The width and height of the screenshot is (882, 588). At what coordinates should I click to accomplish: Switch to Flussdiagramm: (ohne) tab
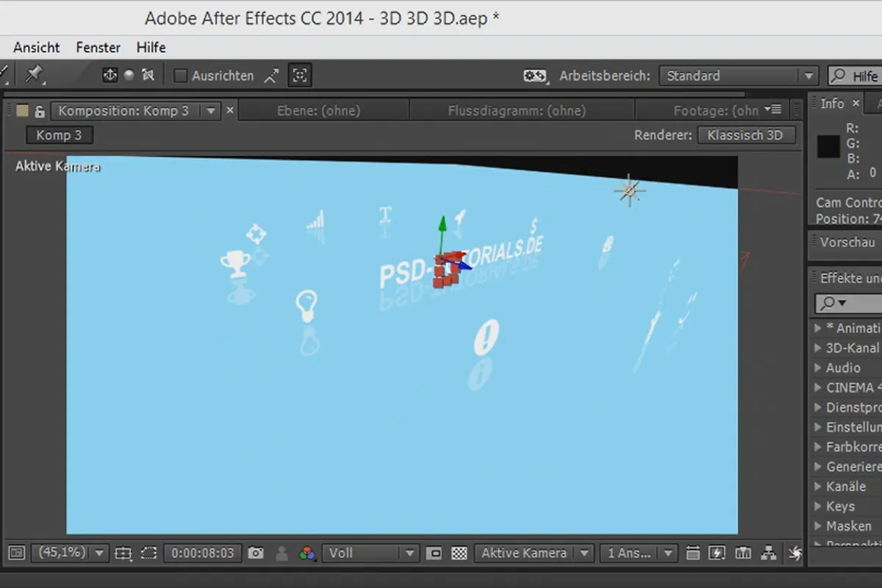[x=517, y=111]
